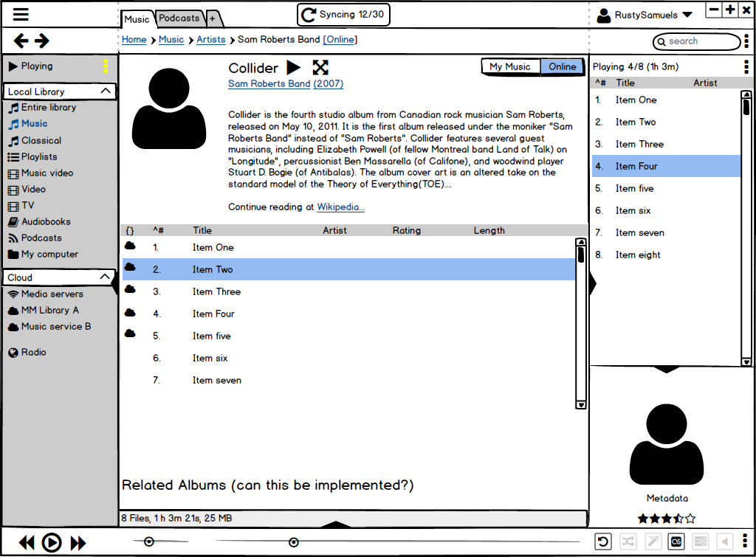This screenshot has height=557, width=756.
Task: Collapse the Local Library section
Action: click(x=106, y=91)
